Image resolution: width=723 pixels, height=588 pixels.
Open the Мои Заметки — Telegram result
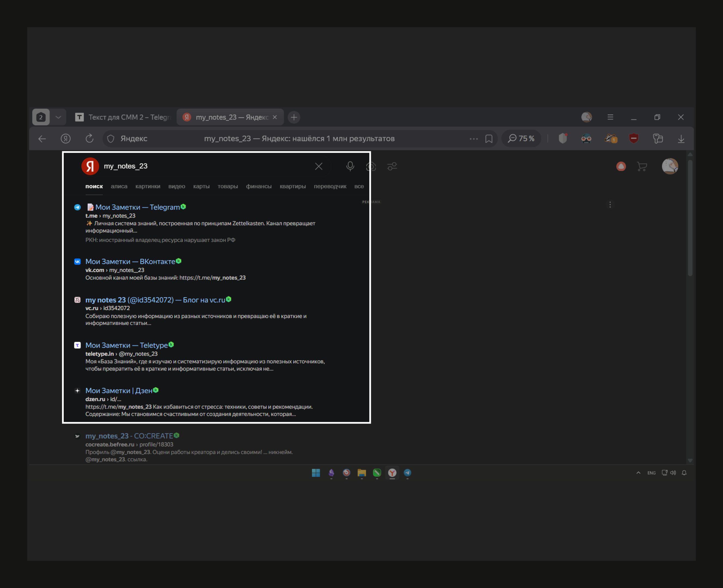point(137,207)
